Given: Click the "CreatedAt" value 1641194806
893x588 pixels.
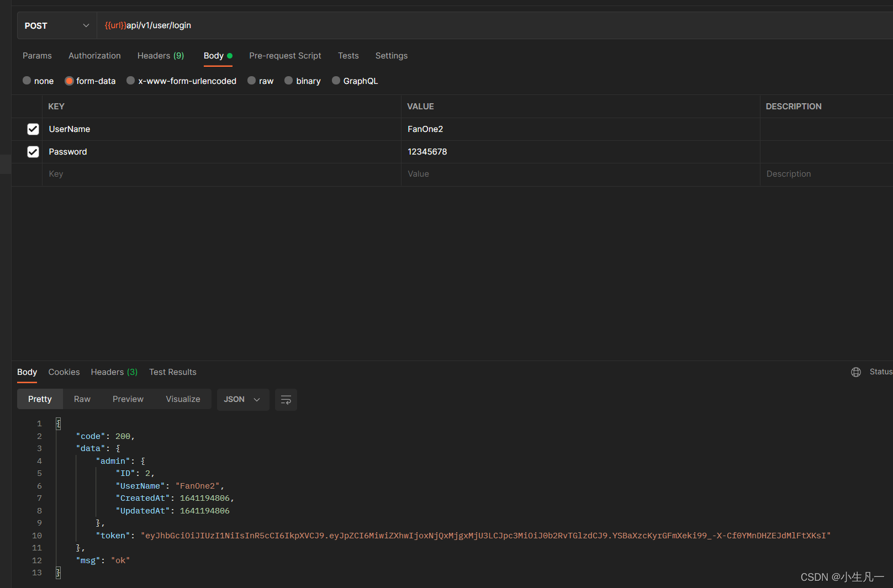Looking at the screenshot, I should click(x=205, y=499).
